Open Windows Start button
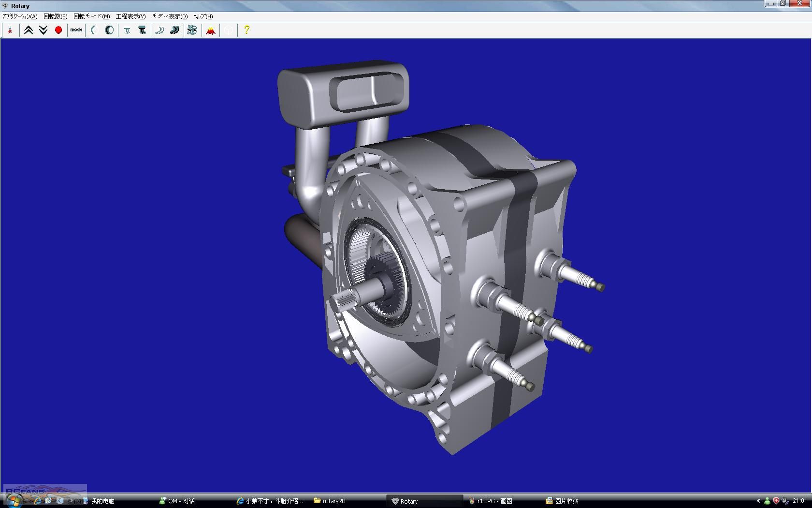Viewport: 812px width, 508px height. coord(14,501)
